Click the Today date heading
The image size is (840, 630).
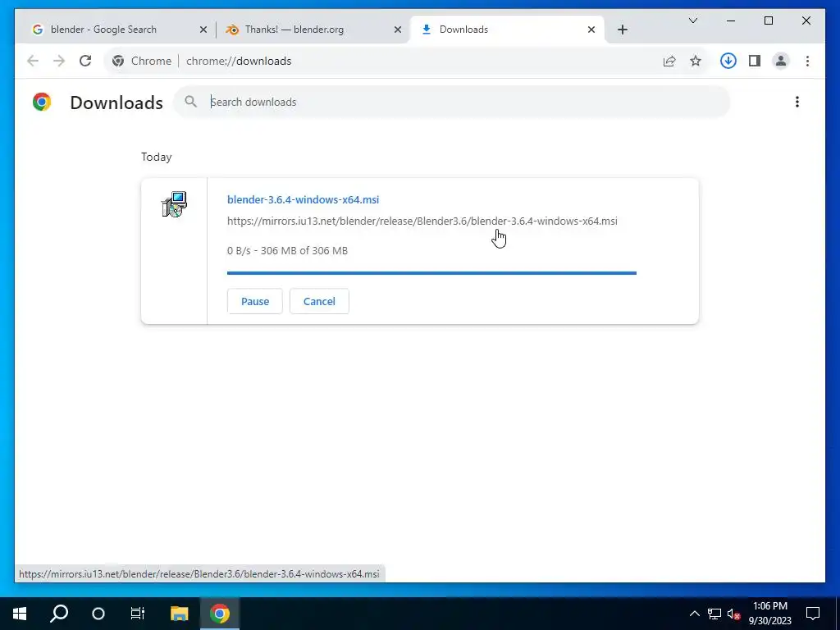(x=157, y=157)
